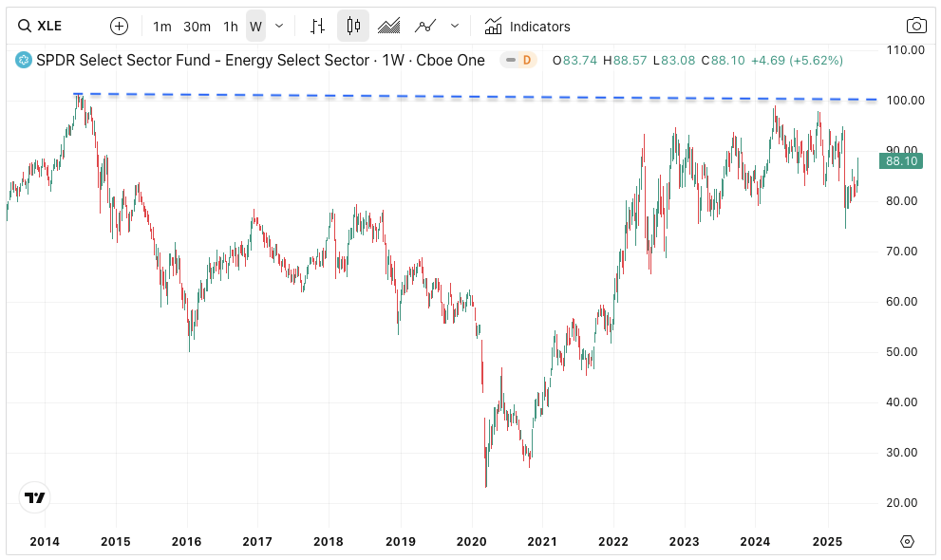Select the W weekly interval
941x560 pixels.
coord(255,27)
